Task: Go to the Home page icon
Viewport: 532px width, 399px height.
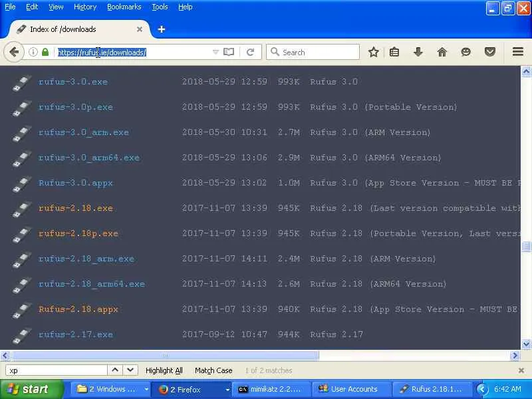Action: (442, 52)
